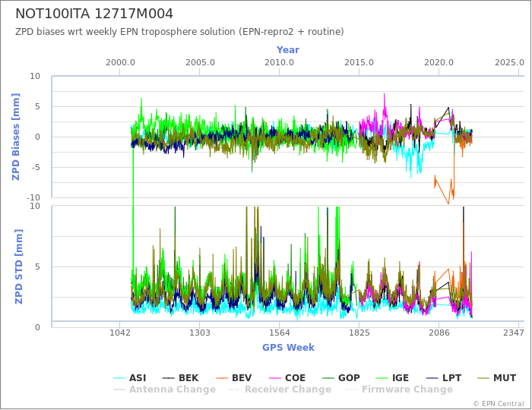Toggle the GOP series in legend

click(340, 378)
